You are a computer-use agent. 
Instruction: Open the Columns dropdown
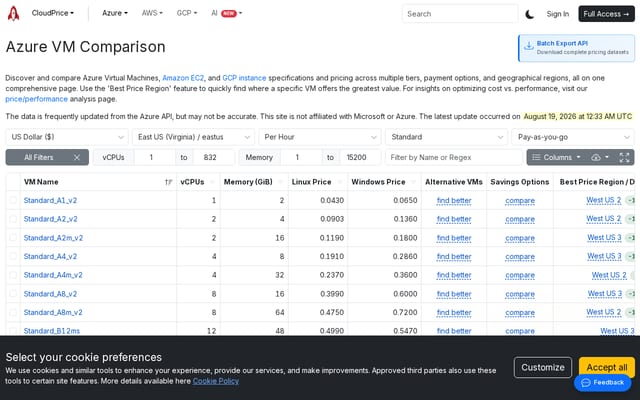[556, 157]
